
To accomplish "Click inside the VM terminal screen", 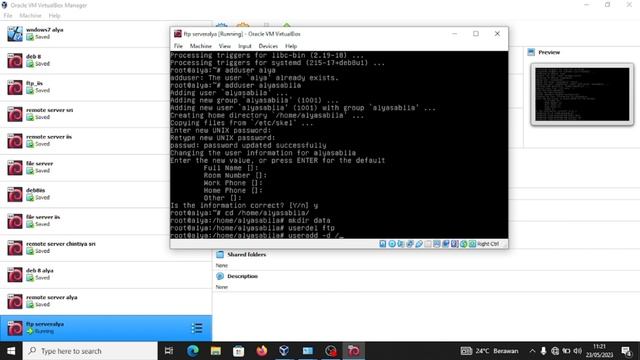I will [339, 145].
